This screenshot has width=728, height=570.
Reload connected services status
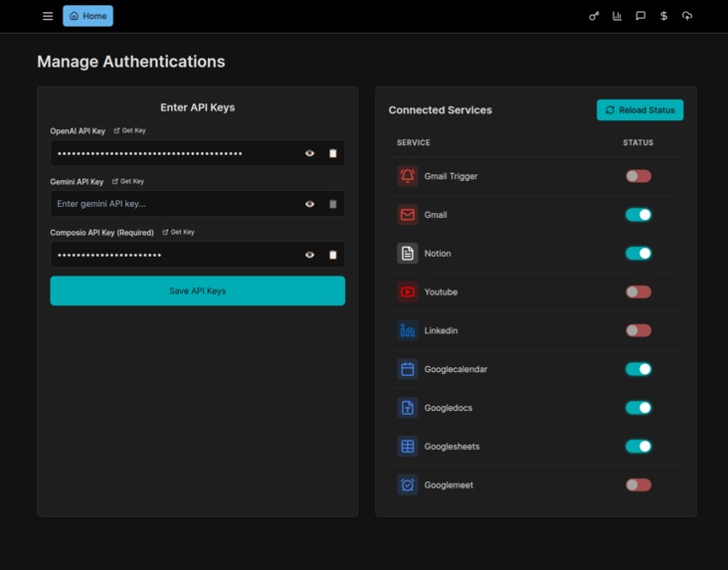coord(639,110)
